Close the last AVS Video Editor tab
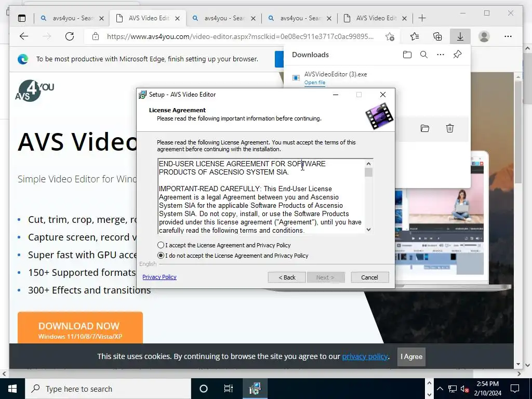Screen dimensions: 532x399 pos(404,18)
